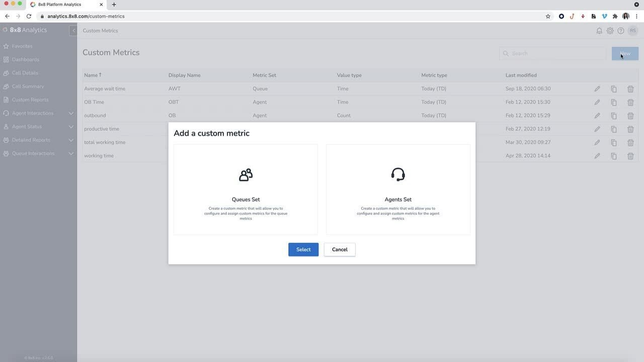
Task: Duplicate productive time metric
Action: 614,129
